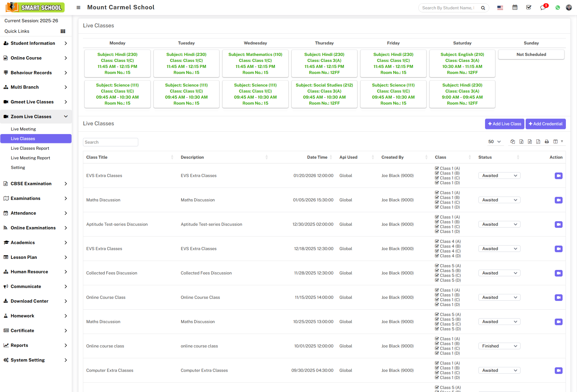The width and height of the screenshot is (577, 392).
Task: Open the WhatsApp icon in top bar
Action: click(x=558, y=8)
